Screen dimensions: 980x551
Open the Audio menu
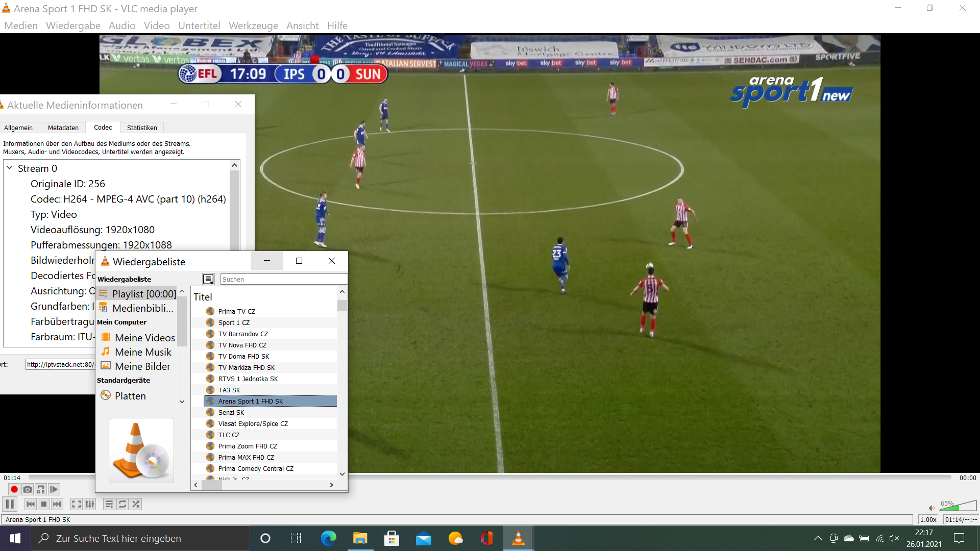tap(122, 26)
